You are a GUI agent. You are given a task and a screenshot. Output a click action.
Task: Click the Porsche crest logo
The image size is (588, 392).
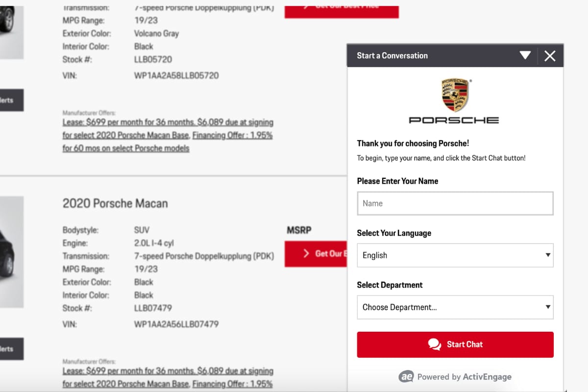pos(455,95)
